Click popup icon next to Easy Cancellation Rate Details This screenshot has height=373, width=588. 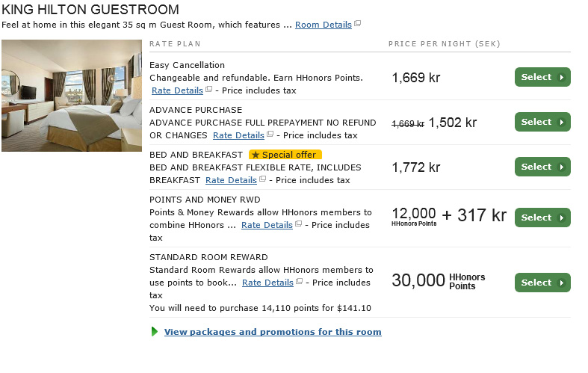(208, 90)
